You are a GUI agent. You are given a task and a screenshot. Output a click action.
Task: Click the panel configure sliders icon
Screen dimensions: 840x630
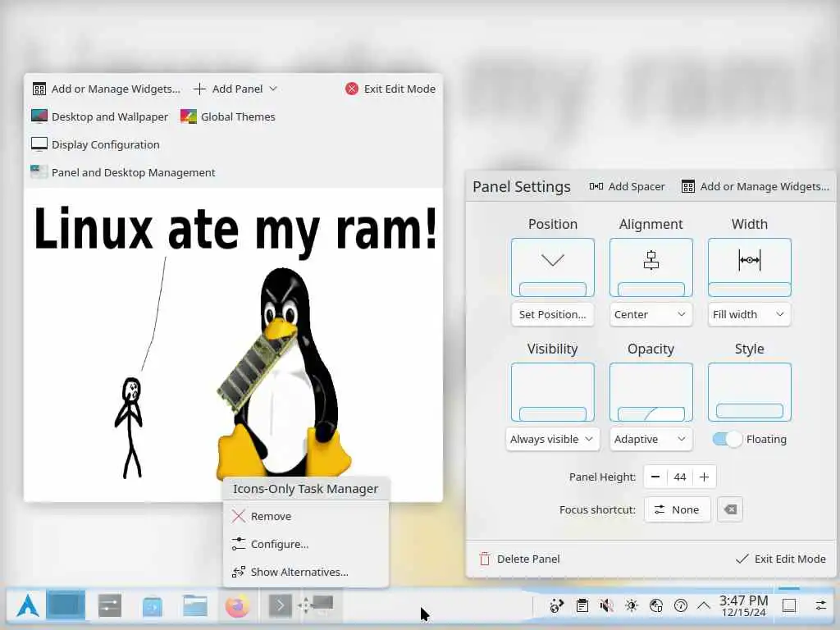[820, 606]
